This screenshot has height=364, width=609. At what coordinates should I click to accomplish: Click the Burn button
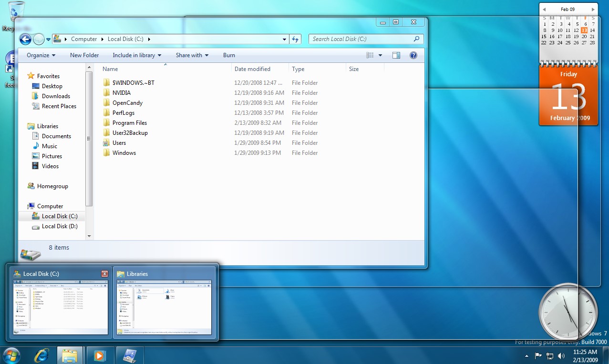[x=229, y=55]
